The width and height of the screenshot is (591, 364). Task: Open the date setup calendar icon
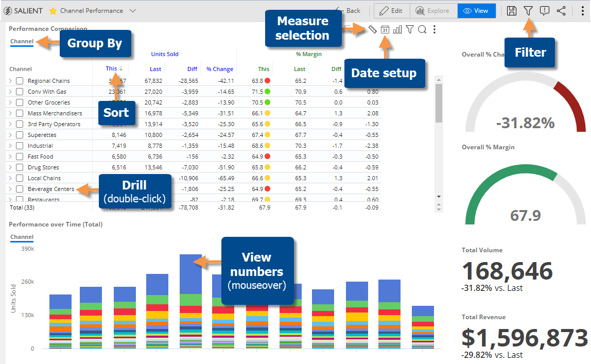385,29
